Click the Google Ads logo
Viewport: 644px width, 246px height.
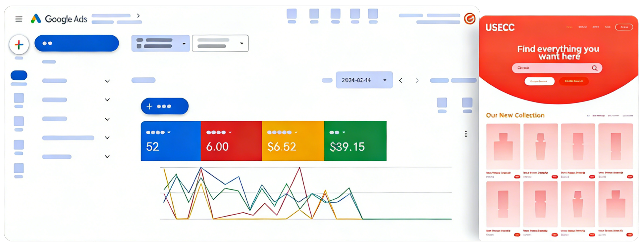click(x=59, y=19)
